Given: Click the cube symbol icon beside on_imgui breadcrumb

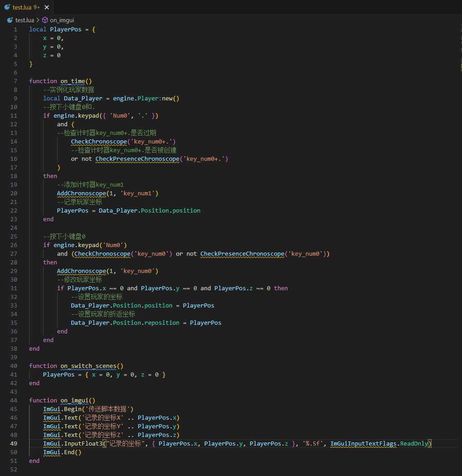Looking at the screenshot, I should tap(45, 20).
